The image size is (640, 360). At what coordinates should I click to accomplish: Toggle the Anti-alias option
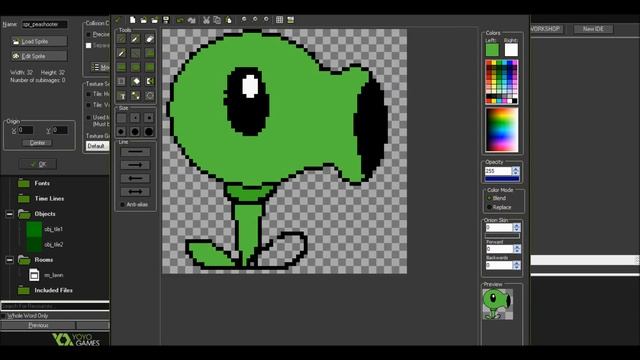point(134,204)
